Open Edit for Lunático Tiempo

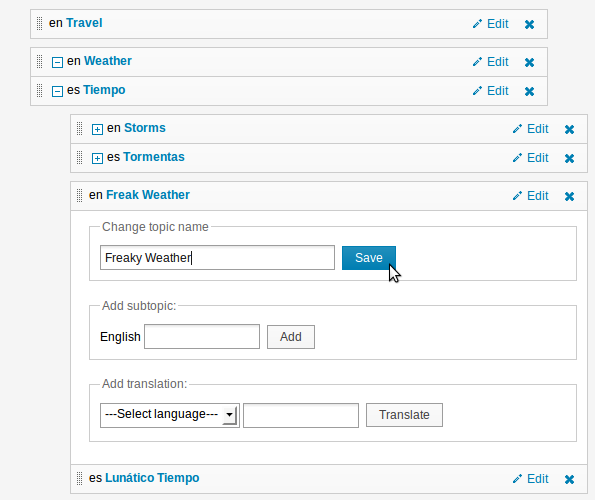(x=530, y=479)
